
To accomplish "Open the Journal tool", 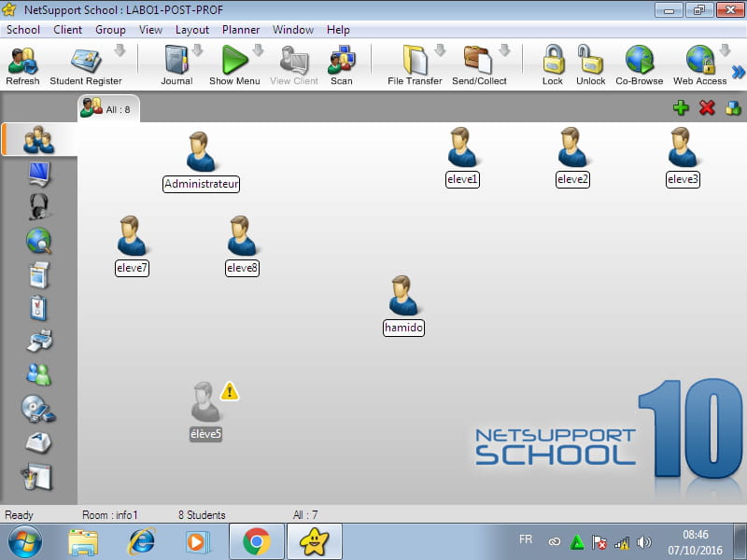I will pyautogui.click(x=176, y=65).
